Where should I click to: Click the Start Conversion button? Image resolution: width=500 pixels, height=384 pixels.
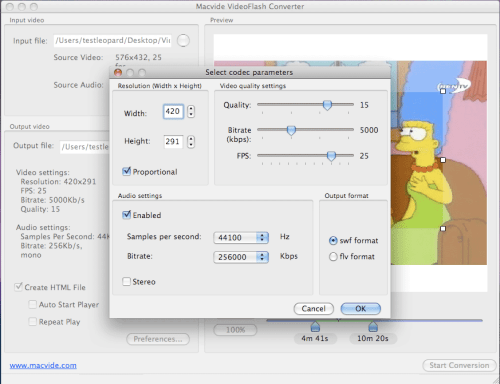[459, 365]
